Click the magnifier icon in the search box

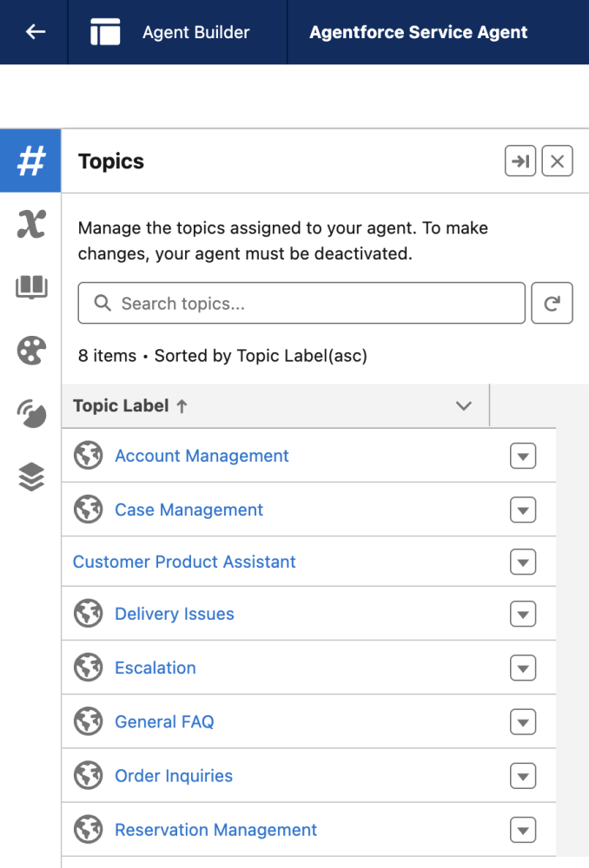click(x=102, y=303)
